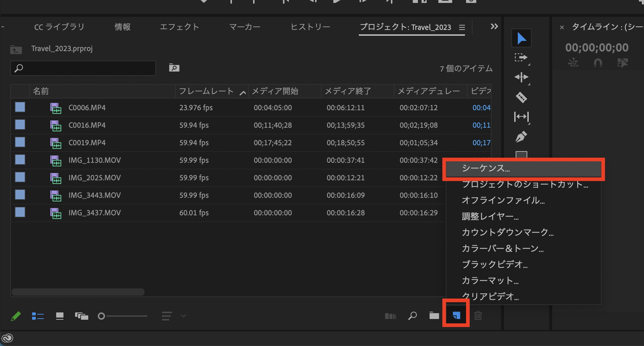This screenshot has height=346, width=644.
Task: Click the New Item icon
Action: coord(456,315)
